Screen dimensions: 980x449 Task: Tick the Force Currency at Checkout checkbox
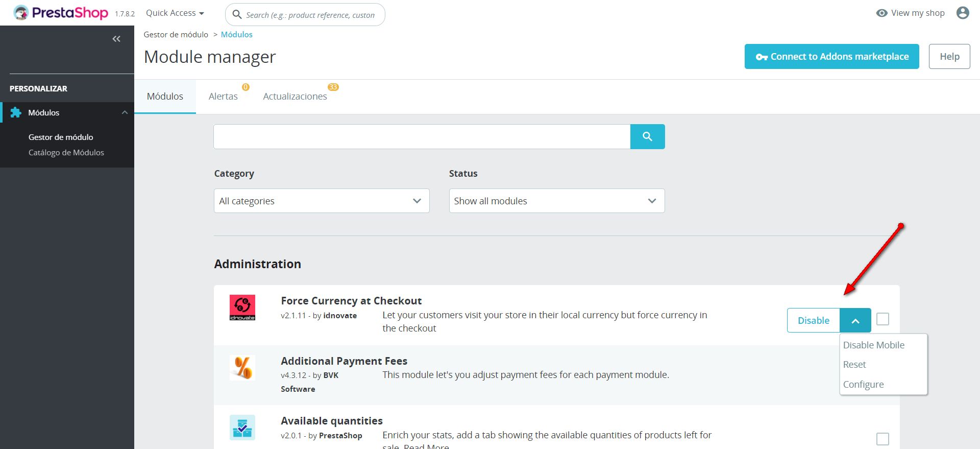883,319
